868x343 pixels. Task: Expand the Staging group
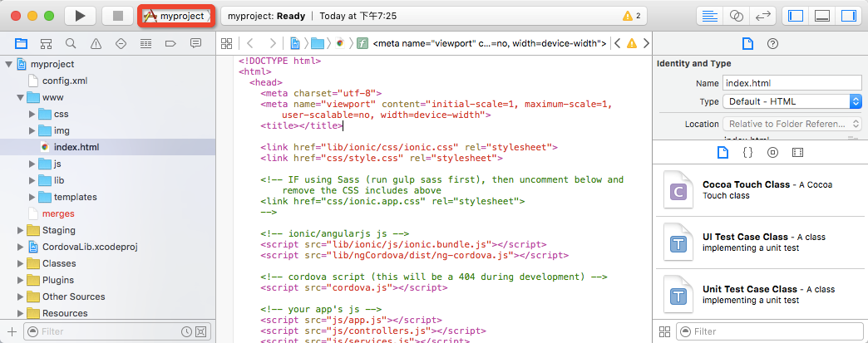tap(21, 230)
